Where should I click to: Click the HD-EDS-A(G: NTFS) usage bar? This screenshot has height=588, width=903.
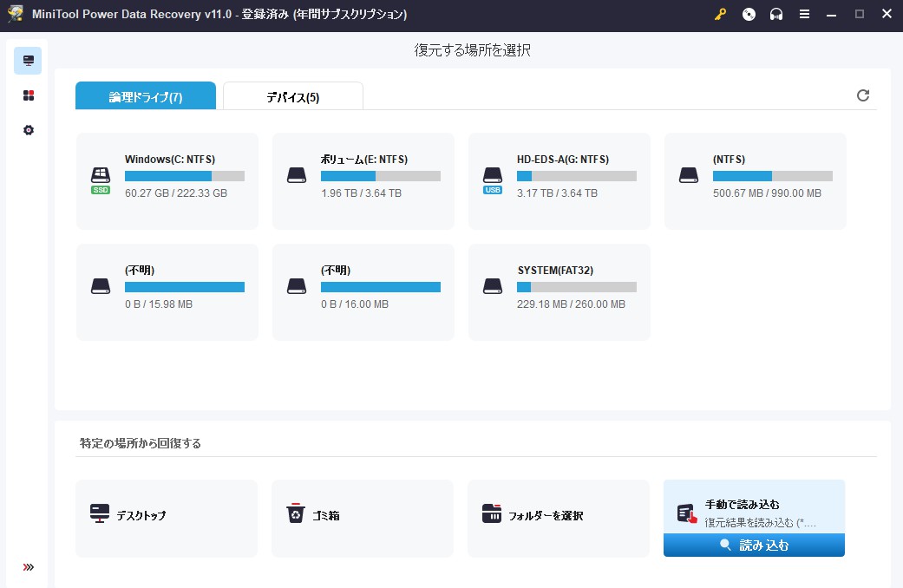click(577, 176)
